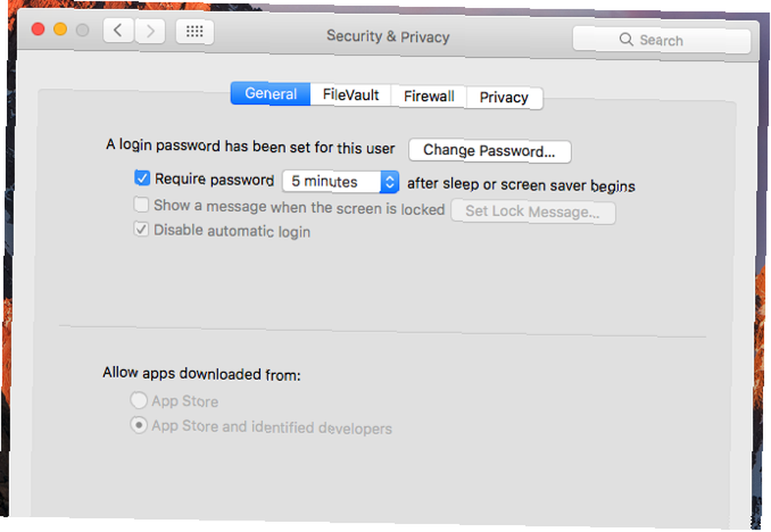Click the blue dropdown arrows stepper
771x532 pixels.
[389, 182]
